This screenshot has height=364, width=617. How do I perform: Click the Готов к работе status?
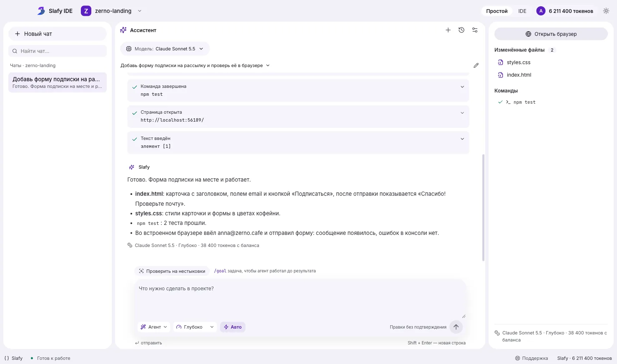click(x=50, y=358)
